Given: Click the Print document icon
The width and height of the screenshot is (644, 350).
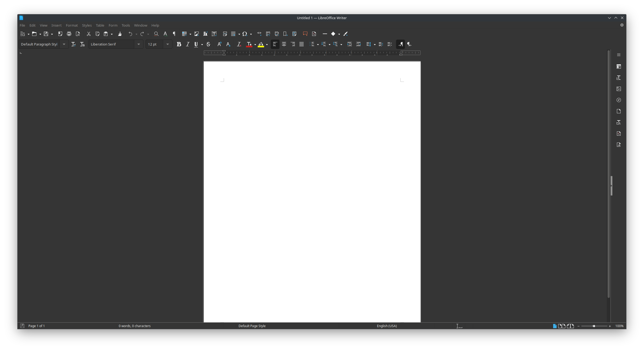Looking at the screenshot, I should (69, 34).
